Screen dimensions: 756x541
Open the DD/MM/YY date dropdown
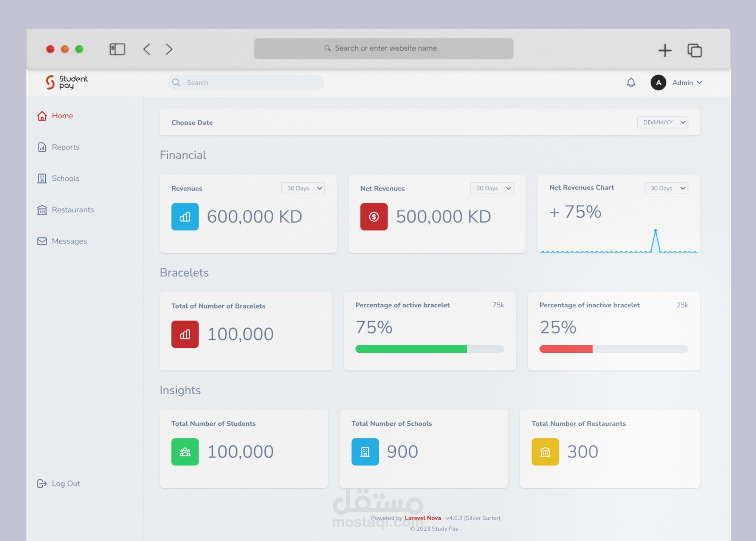click(663, 122)
